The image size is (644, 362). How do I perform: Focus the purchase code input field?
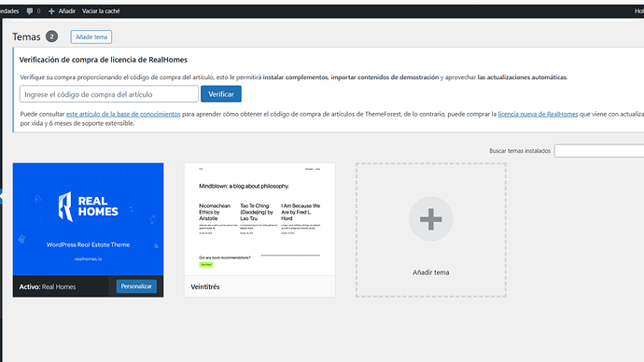(x=109, y=94)
